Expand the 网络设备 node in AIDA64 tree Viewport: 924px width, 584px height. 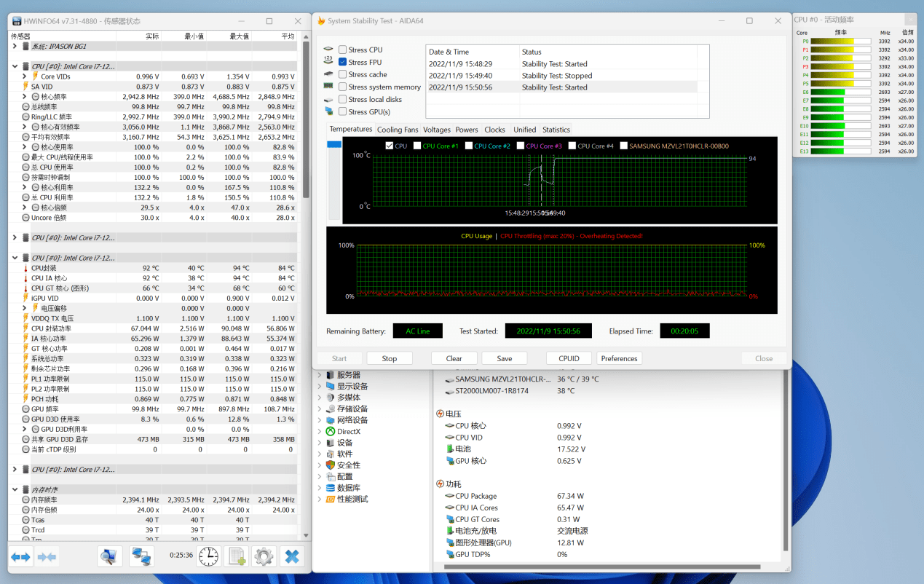[x=320, y=420]
